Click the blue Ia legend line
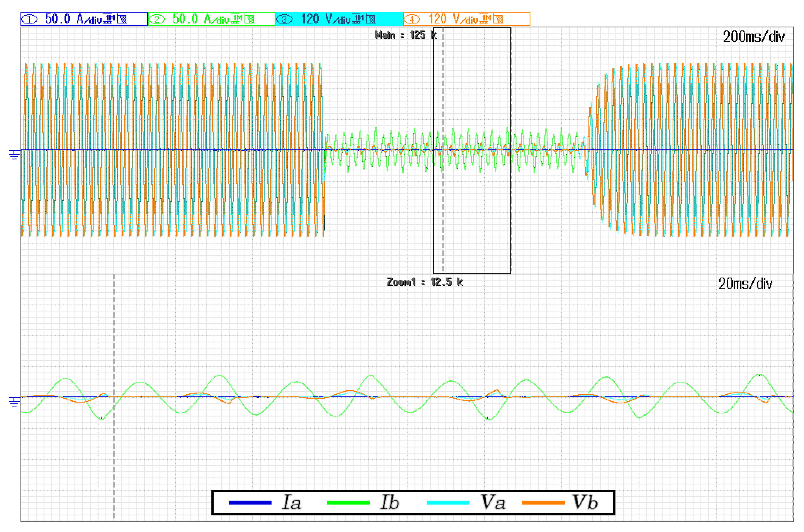This screenshot has height=532, width=804. (x=250, y=502)
